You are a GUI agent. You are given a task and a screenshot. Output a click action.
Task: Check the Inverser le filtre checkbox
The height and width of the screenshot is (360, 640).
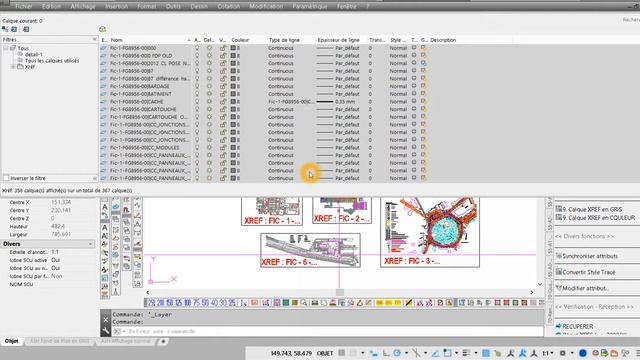pos(6,178)
